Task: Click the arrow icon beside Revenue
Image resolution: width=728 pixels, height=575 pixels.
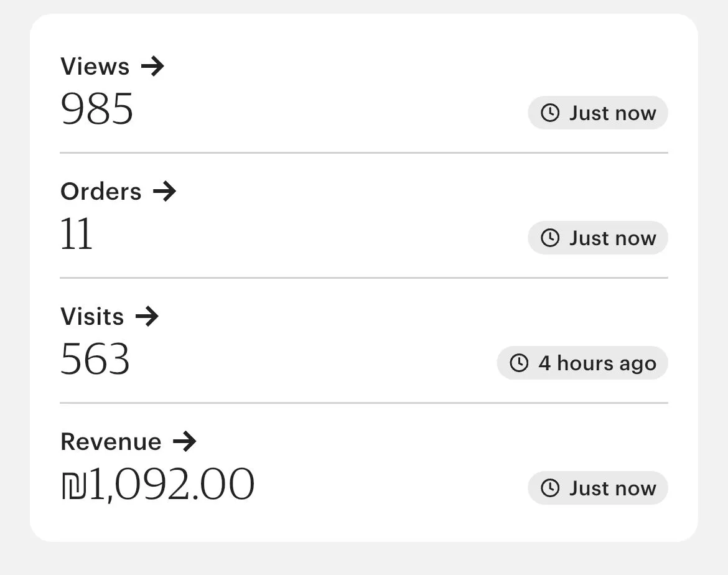Action: tap(184, 441)
